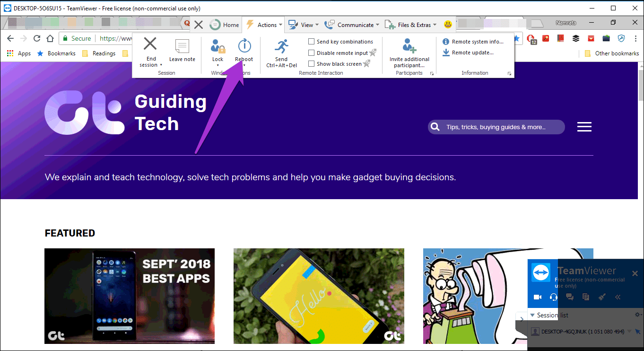Open Session list gear settings dropdown
The height and width of the screenshot is (351, 644).
(638, 315)
